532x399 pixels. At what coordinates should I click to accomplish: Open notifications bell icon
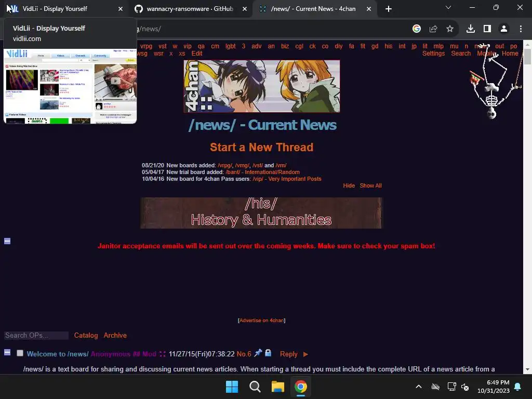point(517,387)
